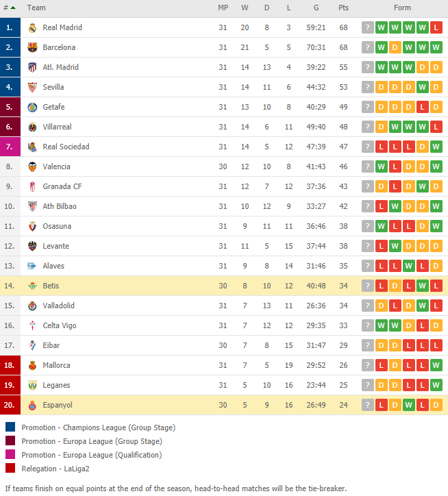Screen dimensions: 448x496
Task: Open the Getafe team link
Action: pyautogui.click(x=54, y=107)
